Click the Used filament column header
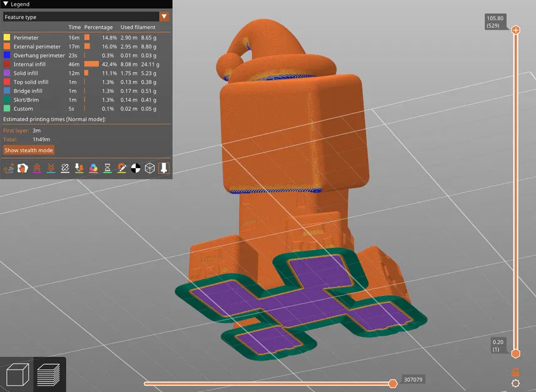This screenshot has height=392, width=536. click(138, 27)
